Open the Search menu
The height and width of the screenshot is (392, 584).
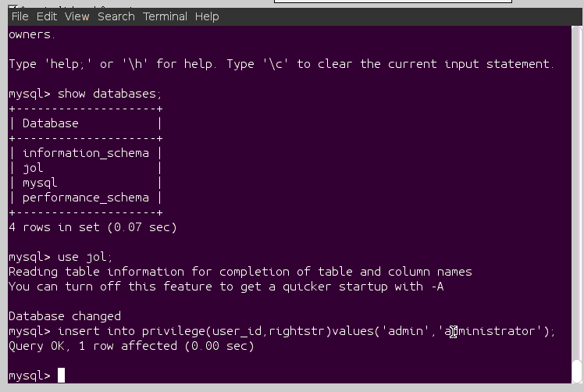click(116, 16)
